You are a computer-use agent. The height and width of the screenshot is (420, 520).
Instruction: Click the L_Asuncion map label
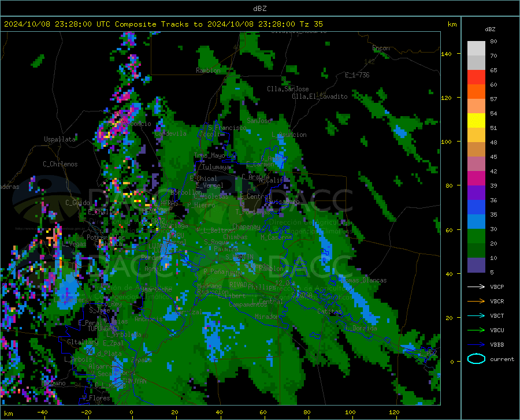tap(289, 135)
